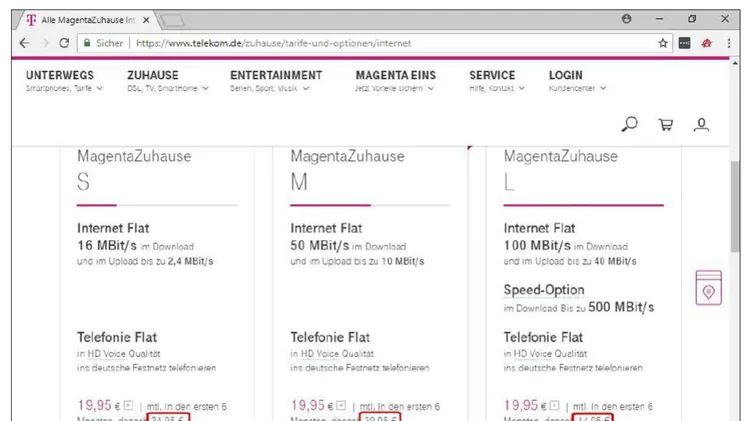
Task: Open price info icon for MagentaZuhause M
Action: pos(341,406)
